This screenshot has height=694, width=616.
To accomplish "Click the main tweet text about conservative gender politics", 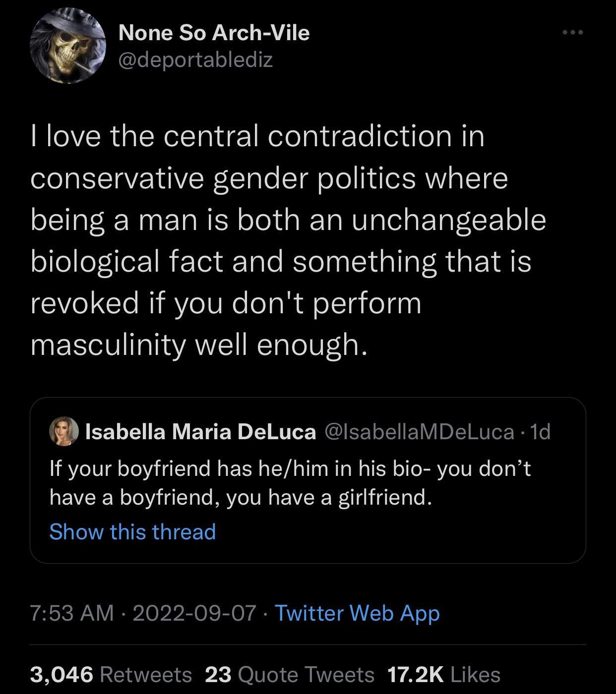I will [x=288, y=240].
